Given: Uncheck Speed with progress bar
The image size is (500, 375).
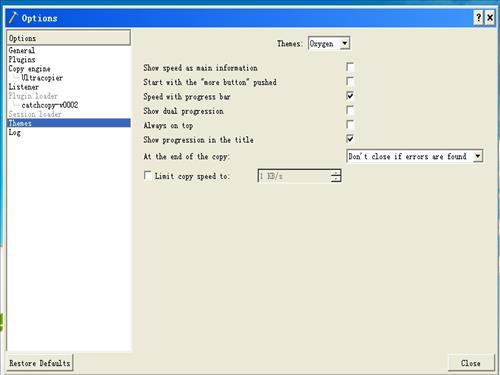Looking at the screenshot, I should pyautogui.click(x=350, y=96).
